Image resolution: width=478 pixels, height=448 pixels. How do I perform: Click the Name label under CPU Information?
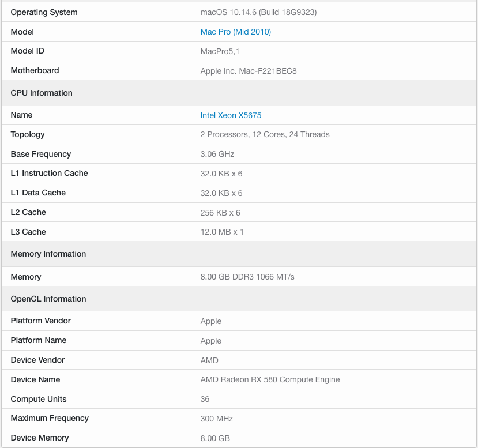pos(21,115)
